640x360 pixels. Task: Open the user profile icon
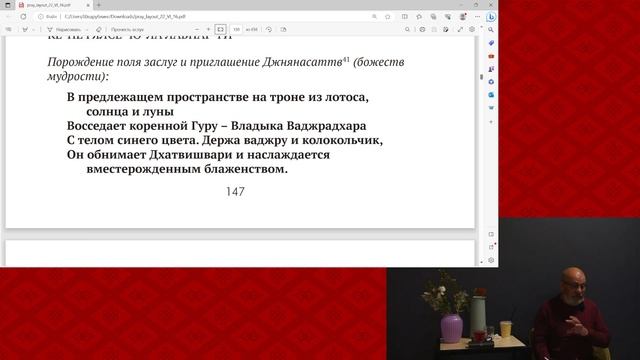pyautogui.click(x=463, y=17)
